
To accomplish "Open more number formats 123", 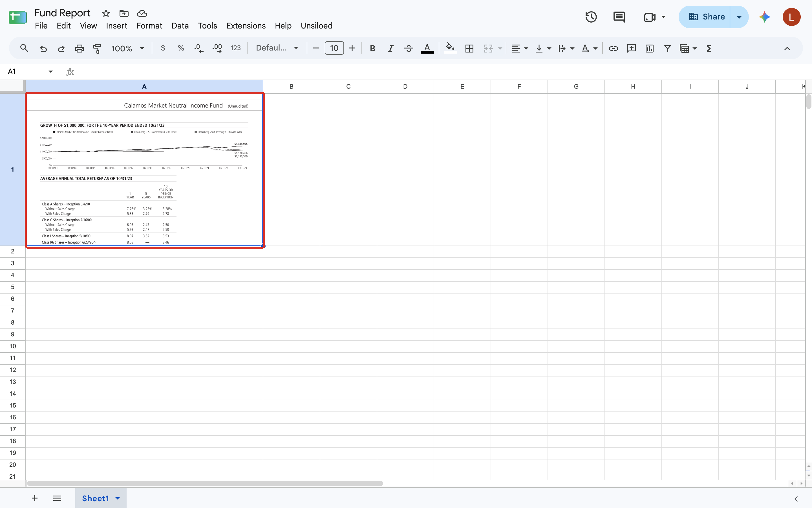I will point(235,48).
